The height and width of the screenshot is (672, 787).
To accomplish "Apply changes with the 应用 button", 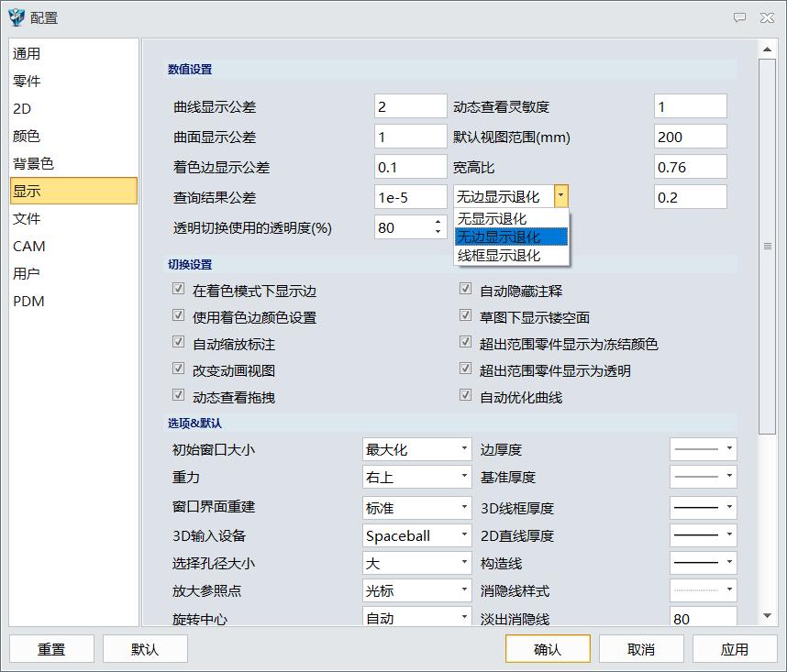I will pos(735,648).
